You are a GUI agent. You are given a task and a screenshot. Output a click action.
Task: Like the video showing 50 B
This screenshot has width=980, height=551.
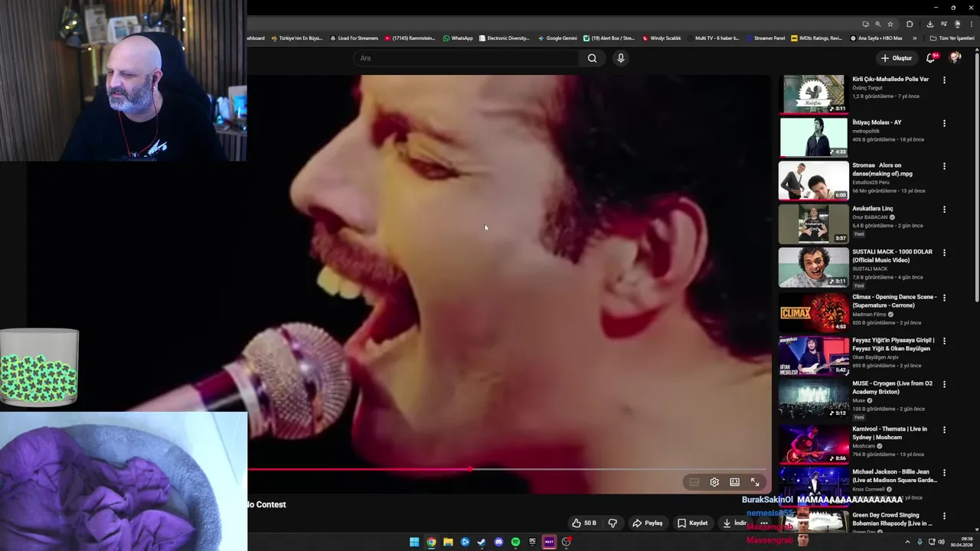(x=584, y=523)
